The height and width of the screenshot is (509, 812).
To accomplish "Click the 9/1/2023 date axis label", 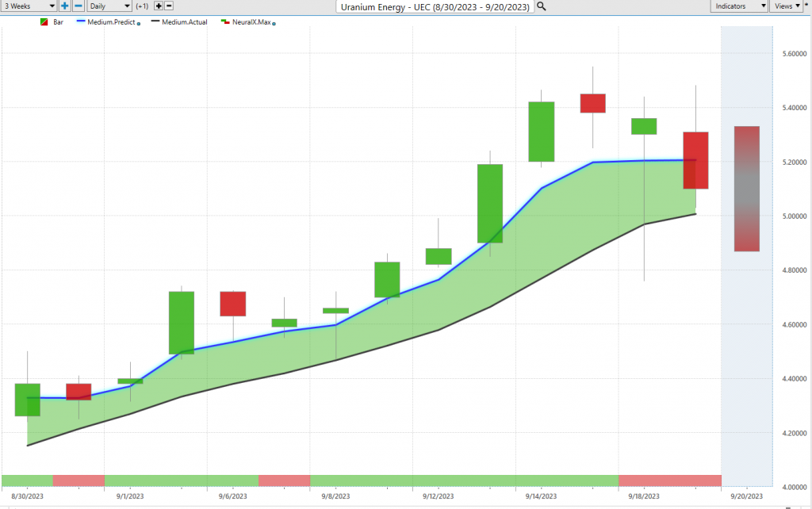I will pyautogui.click(x=130, y=496).
